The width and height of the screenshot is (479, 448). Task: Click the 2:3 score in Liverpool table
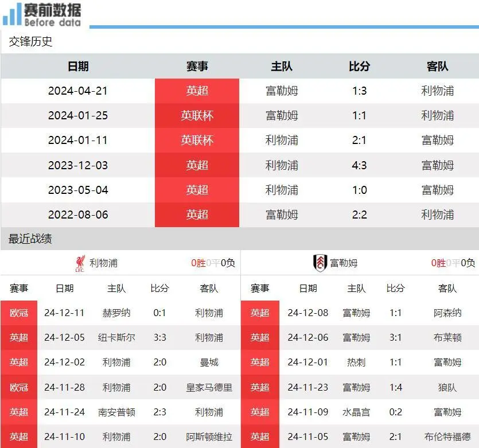(160, 412)
